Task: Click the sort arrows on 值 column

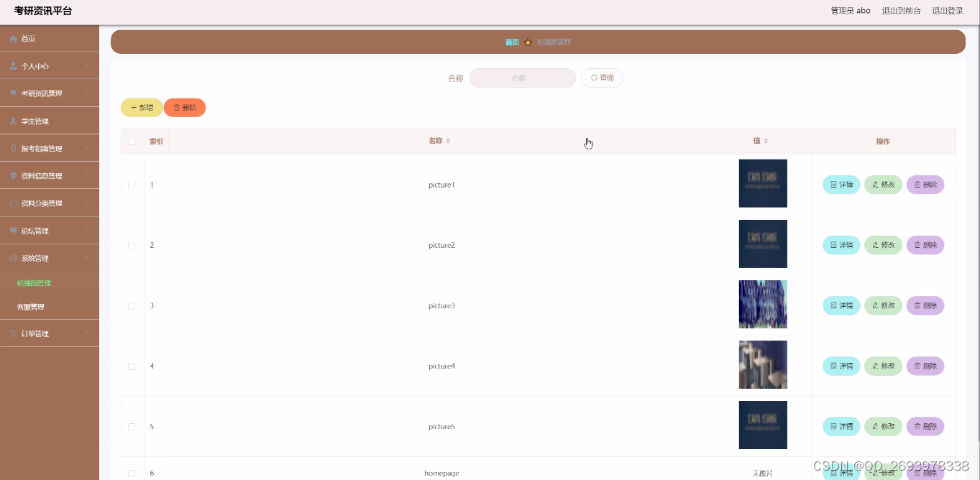Action: pos(766,141)
